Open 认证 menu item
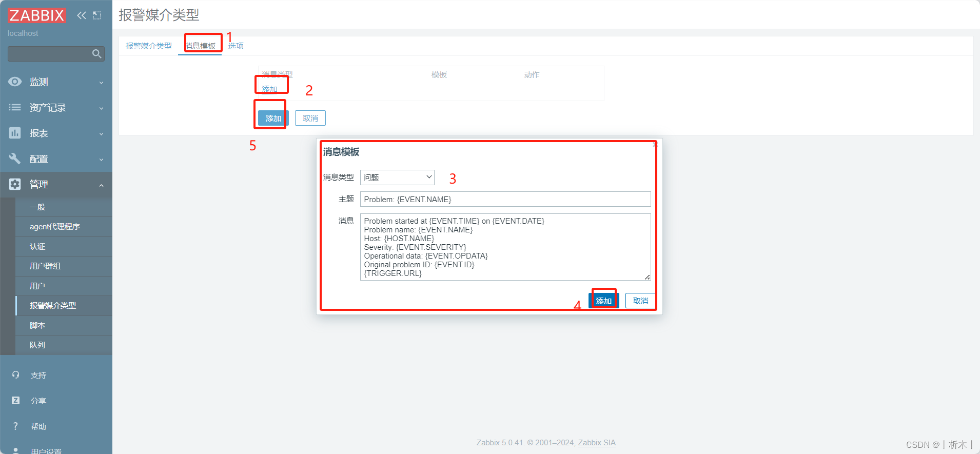The width and height of the screenshot is (980, 454). 64,246
